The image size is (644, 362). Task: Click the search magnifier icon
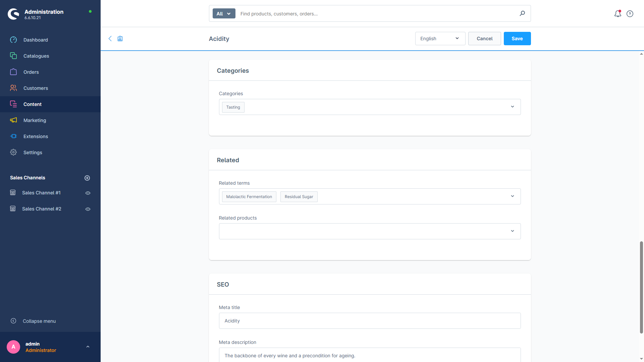point(522,13)
